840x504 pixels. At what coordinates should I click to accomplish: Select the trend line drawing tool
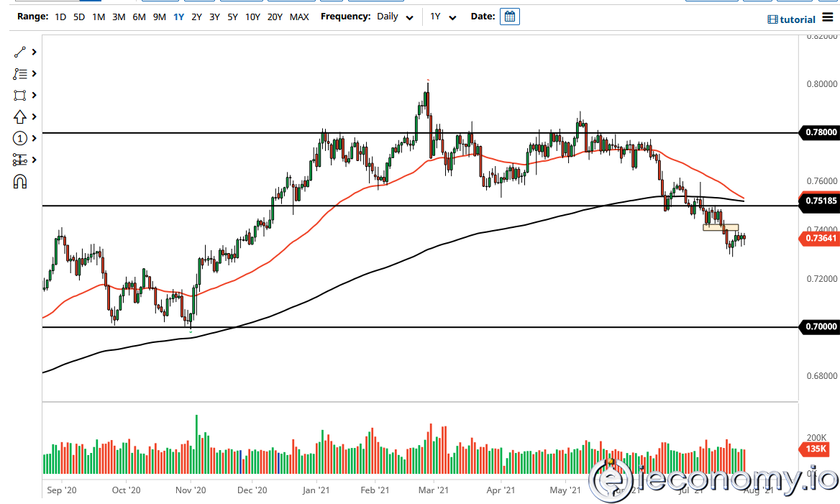[19, 52]
